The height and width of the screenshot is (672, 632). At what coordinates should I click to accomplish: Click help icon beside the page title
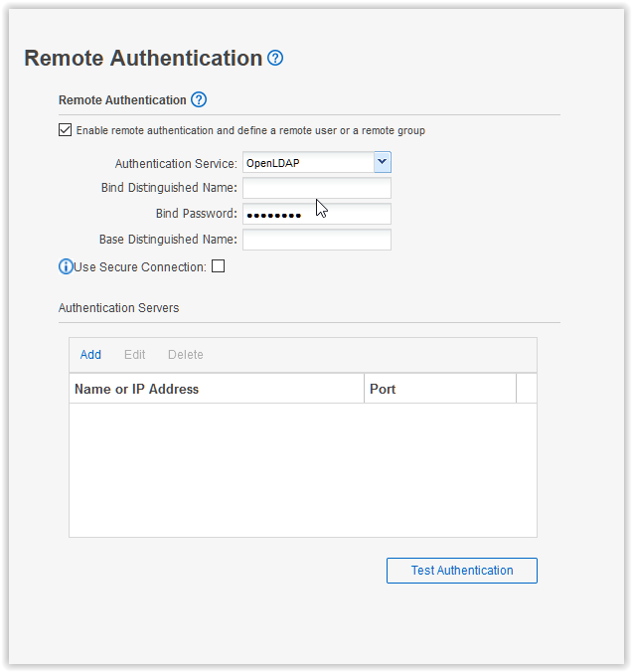point(275,58)
